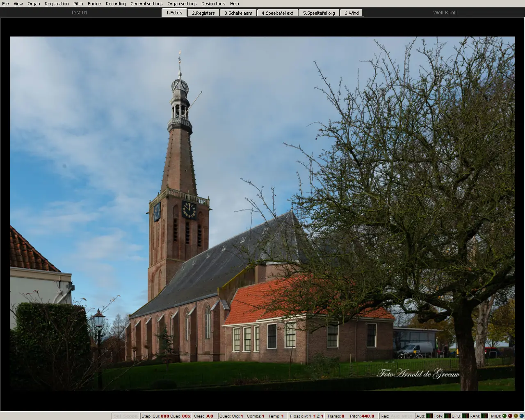
Task: Expand the Design tools menu
Action: point(213,4)
